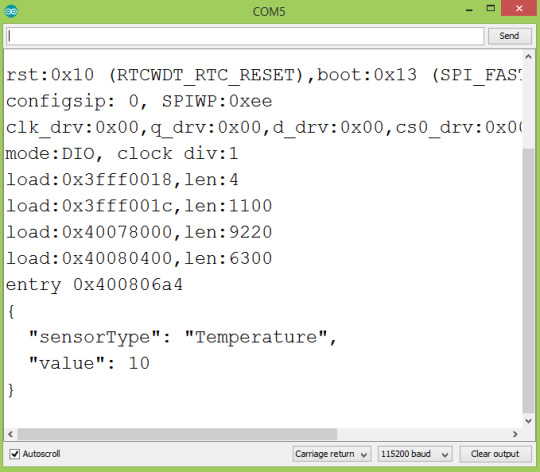The width and height of the screenshot is (540, 472).
Task: Click the opening curly brace line
Action: pyautogui.click(x=11, y=312)
